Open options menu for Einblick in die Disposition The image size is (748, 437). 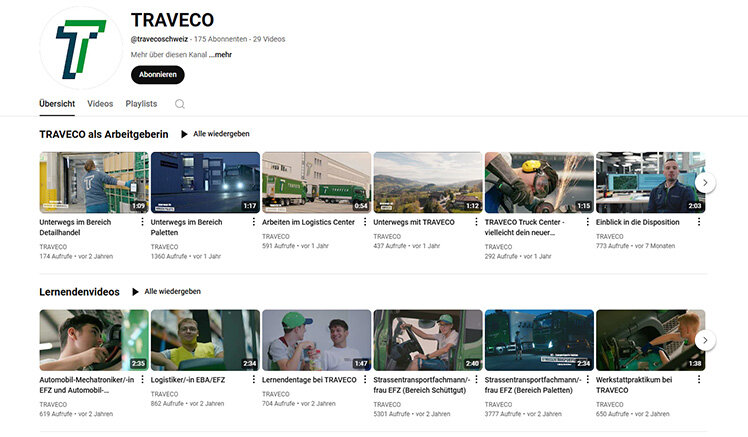point(699,222)
